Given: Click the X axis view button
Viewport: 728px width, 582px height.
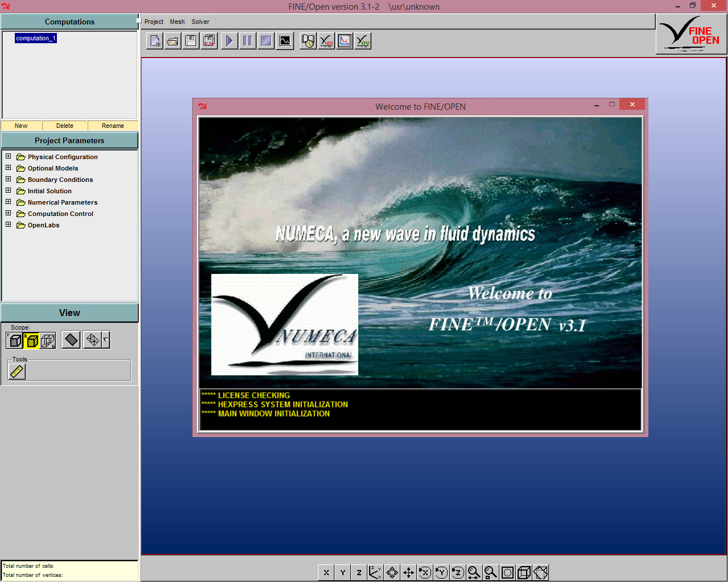Looking at the screenshot, I should [x=326, y=572].
